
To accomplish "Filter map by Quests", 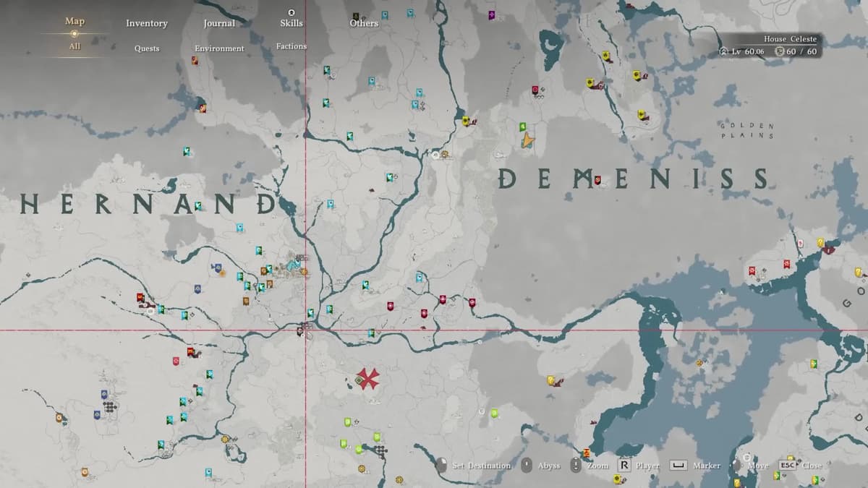I will coord(147,48).
